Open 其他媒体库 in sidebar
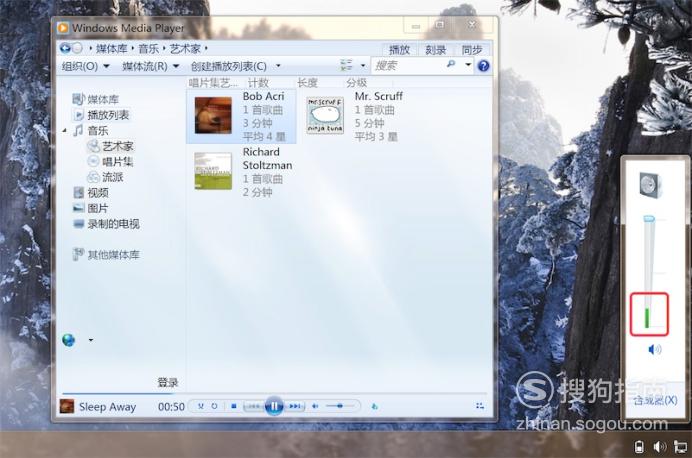The height and width of the screenshot is (458, 692). point(106,255)
